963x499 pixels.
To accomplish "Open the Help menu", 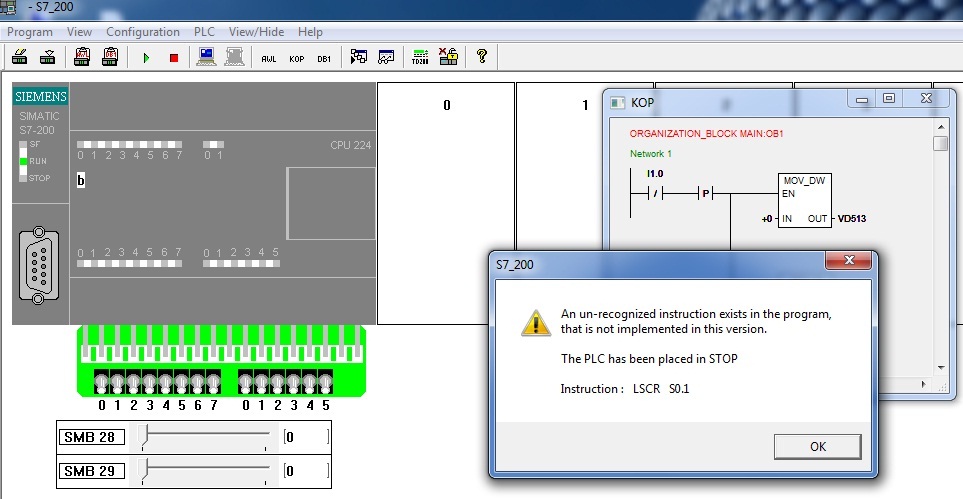I will tap(310, 32).
